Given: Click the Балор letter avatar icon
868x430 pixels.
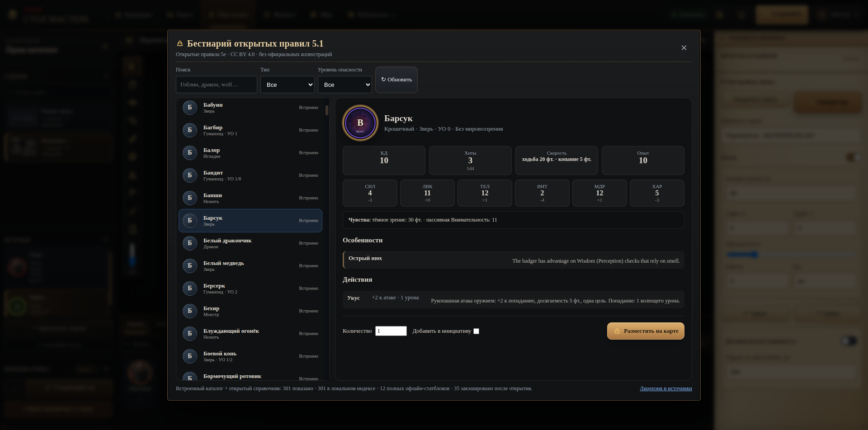Looking at the screenshot, I should 190,153.
